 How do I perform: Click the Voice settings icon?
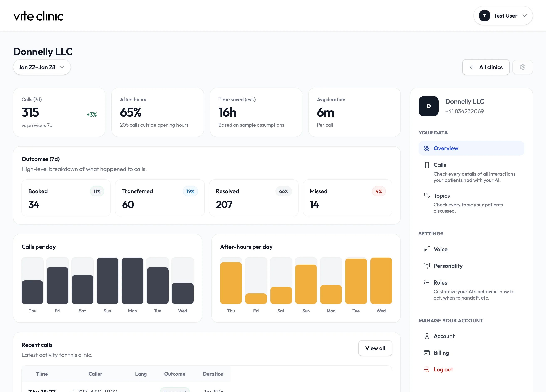click(427, 249)
